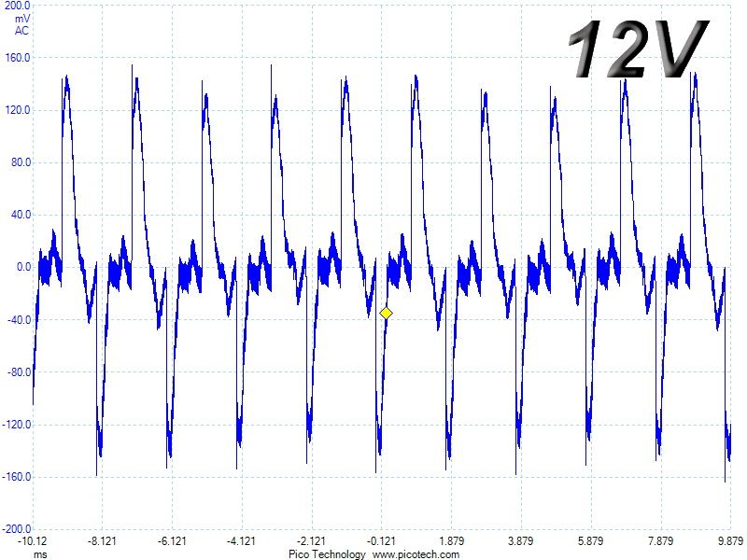The width and height of the screenshot is (747, 560).
Task: Click the AC coupling label on the axis
Action: 21,31
